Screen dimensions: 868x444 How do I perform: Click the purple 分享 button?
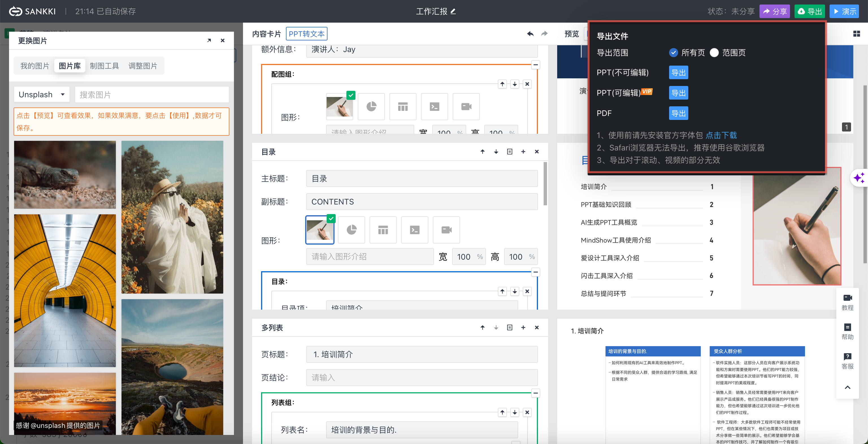[775, 11]
